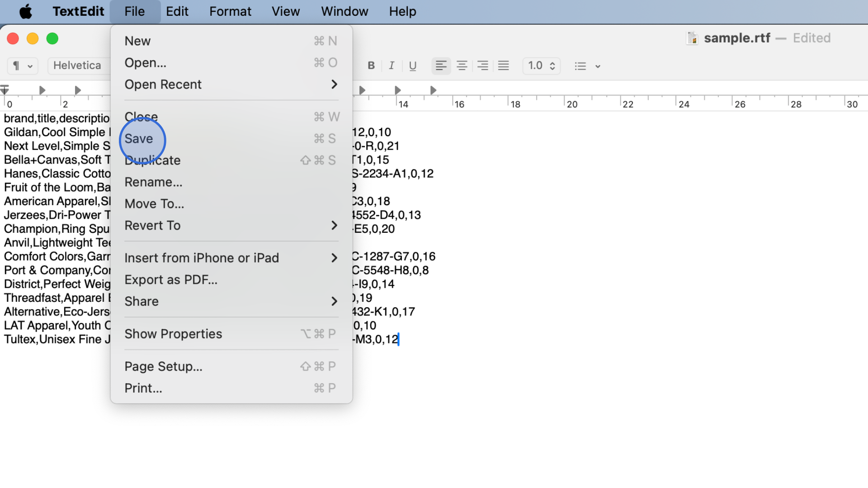
Task: Justify the text alignment
Action: click(x=503, y=66)
